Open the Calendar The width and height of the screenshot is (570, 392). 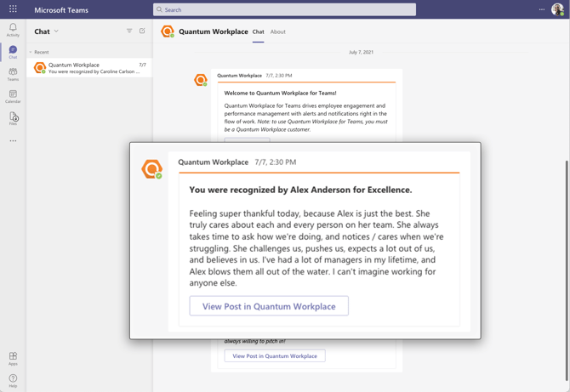[13, 96]
